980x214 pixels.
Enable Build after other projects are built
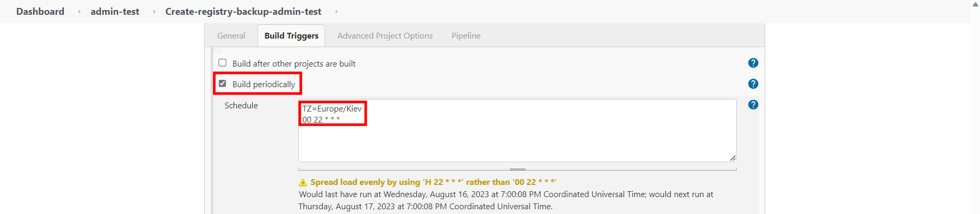pyautogui.click(x=222, y=63)
